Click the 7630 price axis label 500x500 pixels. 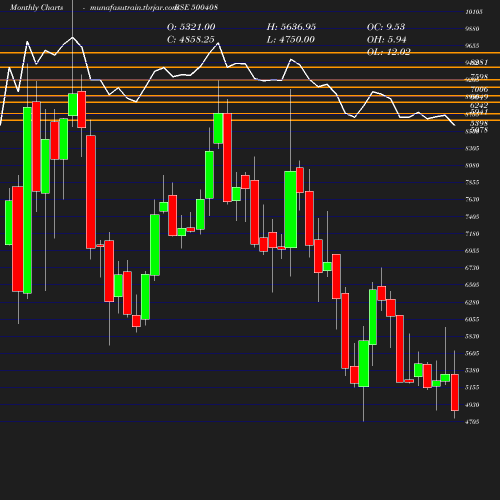(x=472, y=199)
